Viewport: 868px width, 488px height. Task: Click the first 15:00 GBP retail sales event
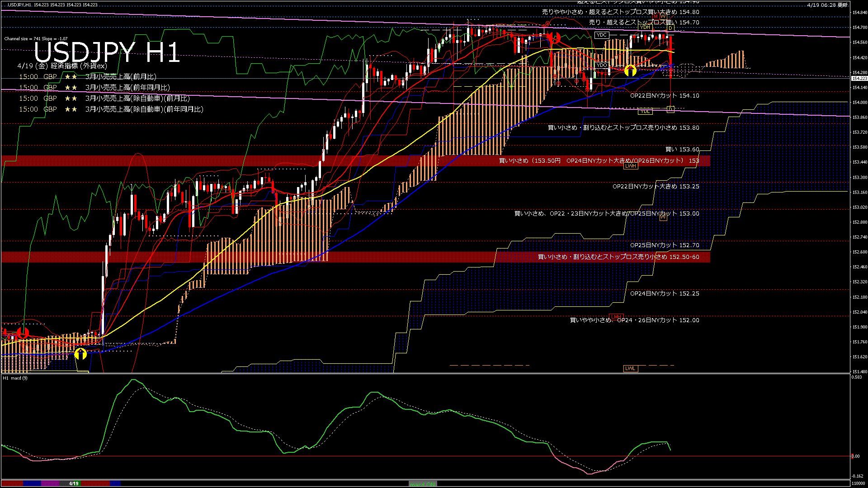[x=88, y=77]
